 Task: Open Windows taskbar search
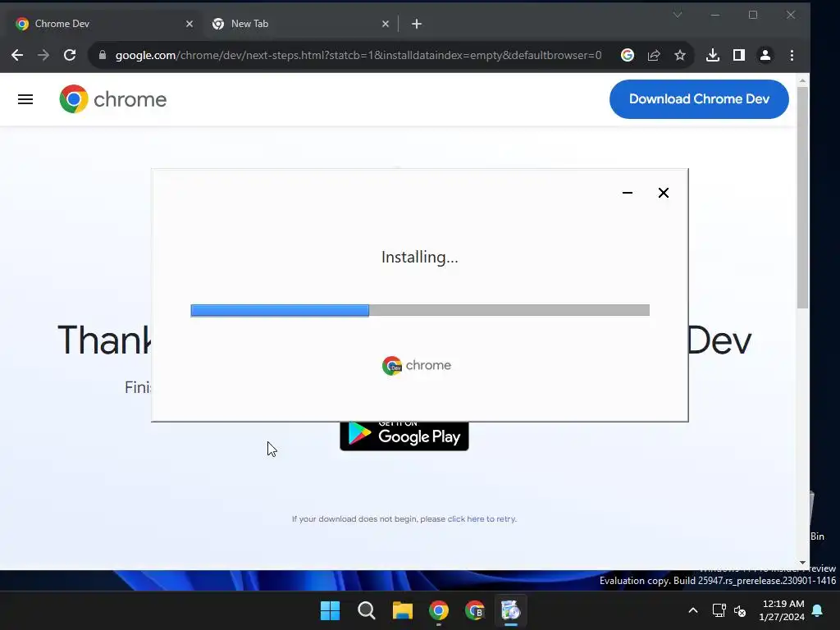367,610
